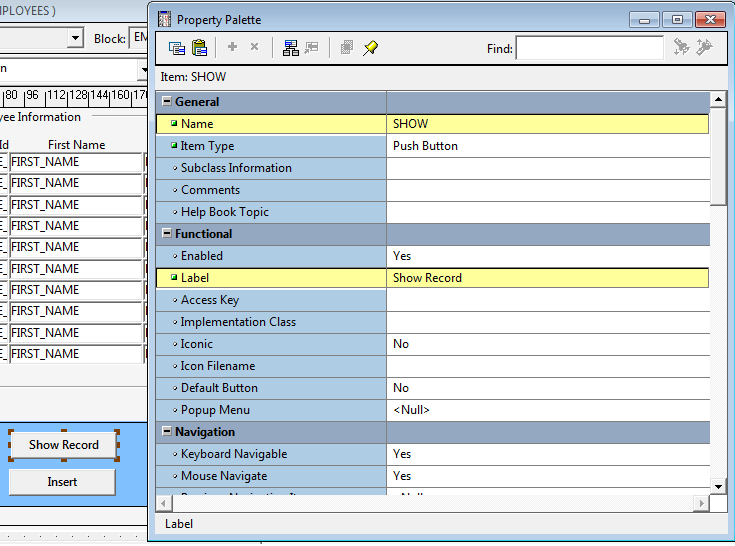
Task: Select the Help Book Topic property
Action: pos(271,212)
